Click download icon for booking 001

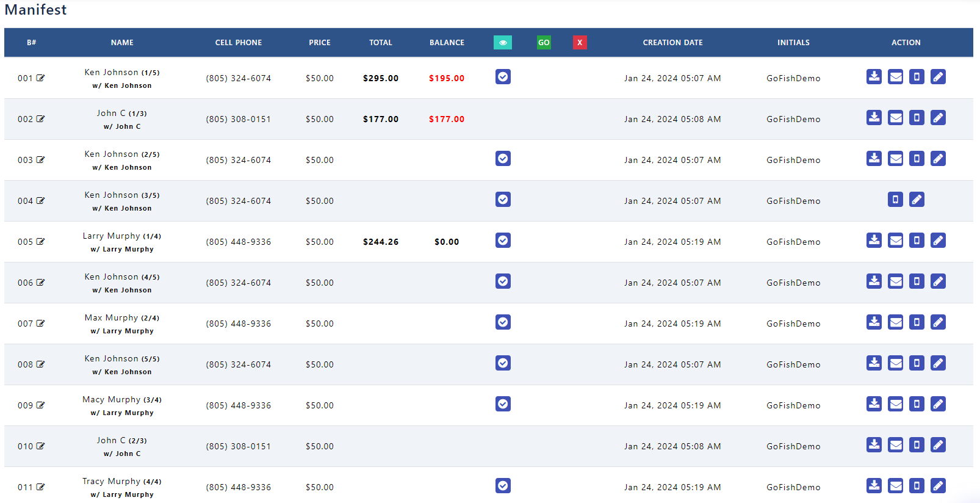tap(874, 77)
